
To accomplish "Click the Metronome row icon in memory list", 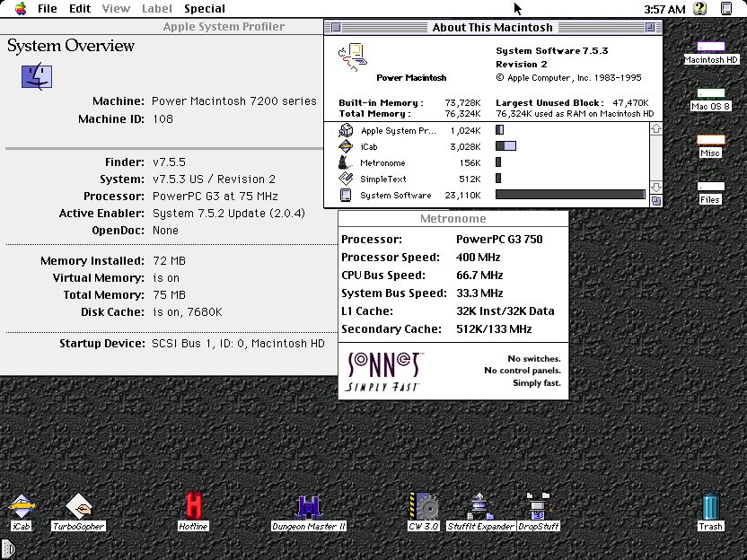I will tap(346, 162).
